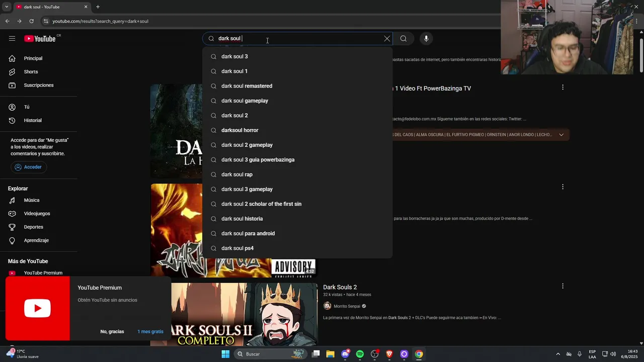Go back with the browser back arrow
Image resolution: width=644 pixels, height=362 pixels.
point(7,21)
